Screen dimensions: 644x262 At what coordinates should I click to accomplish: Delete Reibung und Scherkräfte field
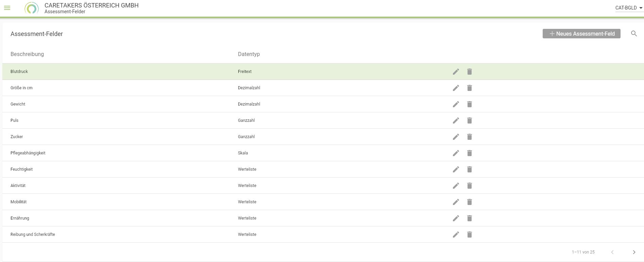469,235
